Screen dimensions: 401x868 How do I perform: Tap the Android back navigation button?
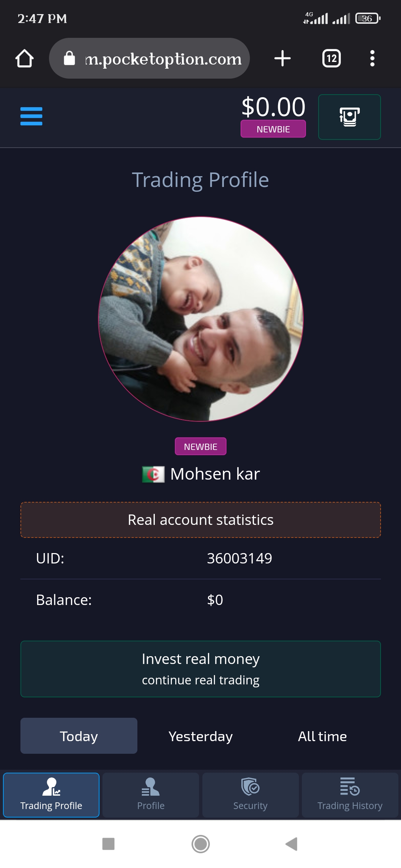(x=292, y=844)
